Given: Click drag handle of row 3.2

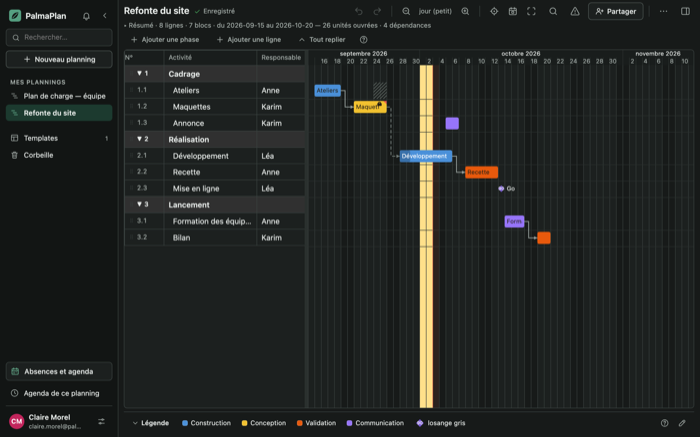Looking at the screenshot, I should coord(131,237).
